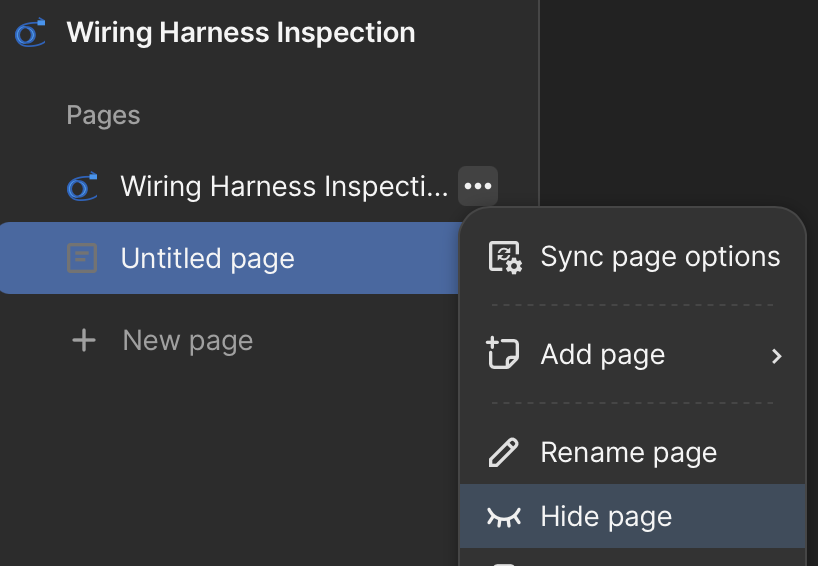Click the Wiring Harness Inspection doc title
The image size is (818, 566).
coord(241,33)
